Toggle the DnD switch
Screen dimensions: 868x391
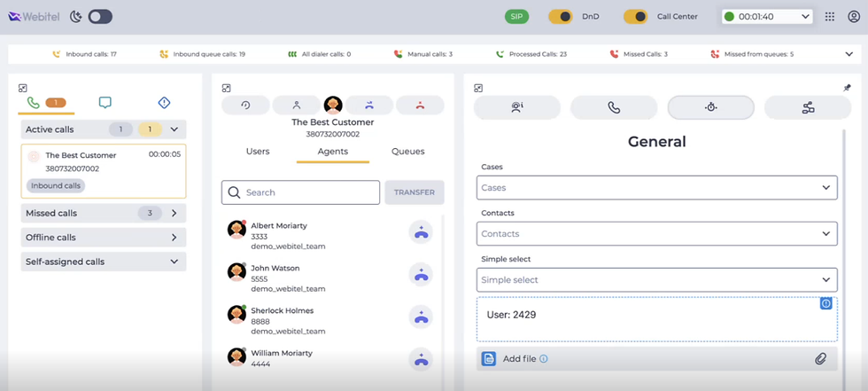coord(560,17)
